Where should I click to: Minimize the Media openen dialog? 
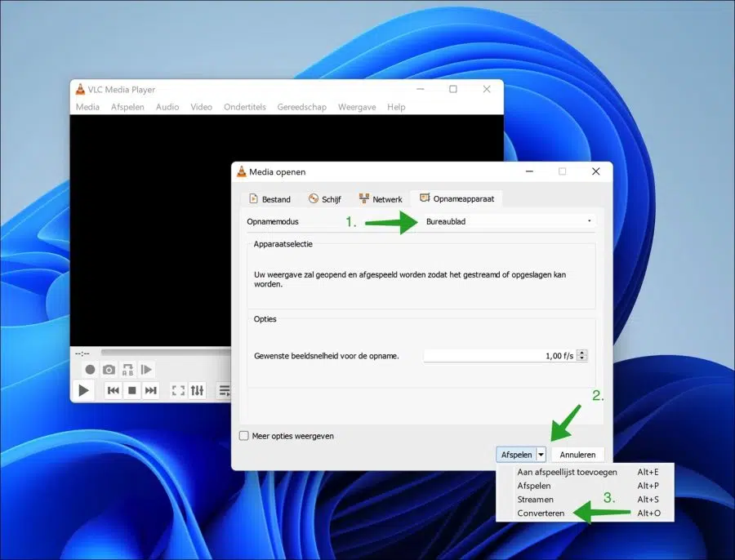[530, 171]
